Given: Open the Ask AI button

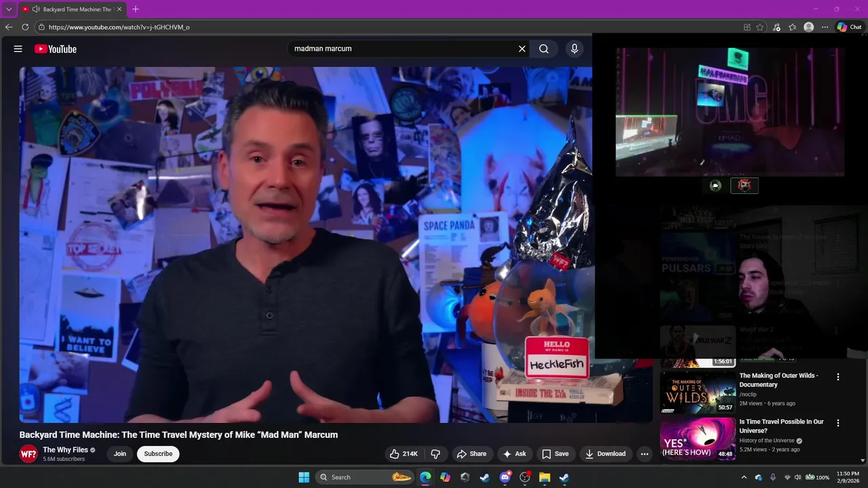Looking at the screenshot, I should point(515,454).
